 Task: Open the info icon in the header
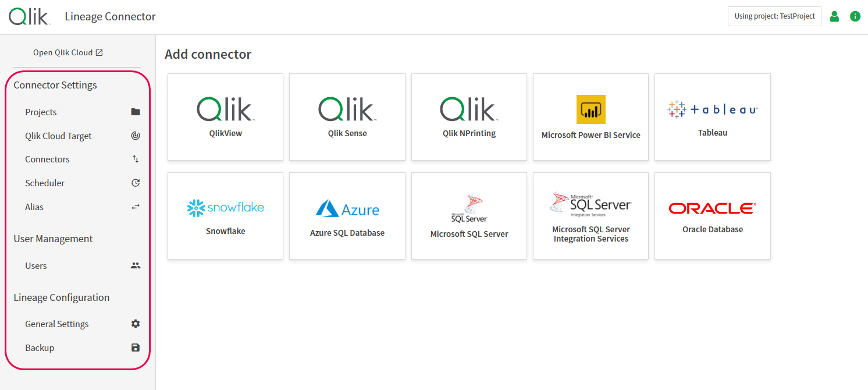(x=855, y=16)
